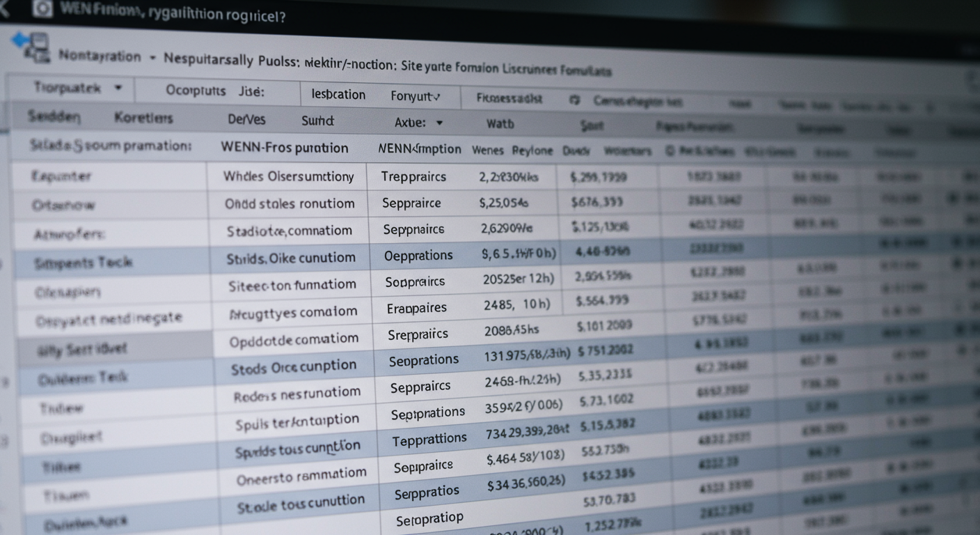The width and height of the screenshot is (980, 535).
Task: Open the Nontayration dropdown
Action: click(152, 57)
